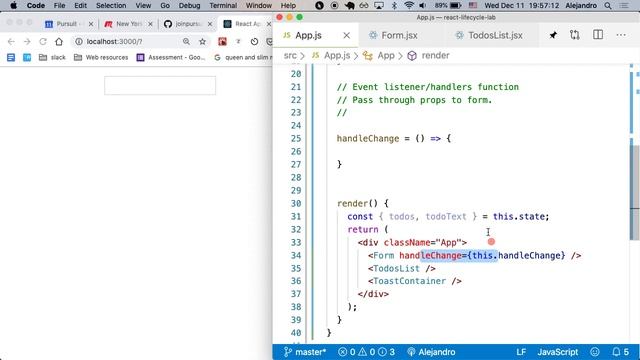Change the JavaScript language mode
The height and width of the screenshot is (360, 640).
(x=558, y=352)
